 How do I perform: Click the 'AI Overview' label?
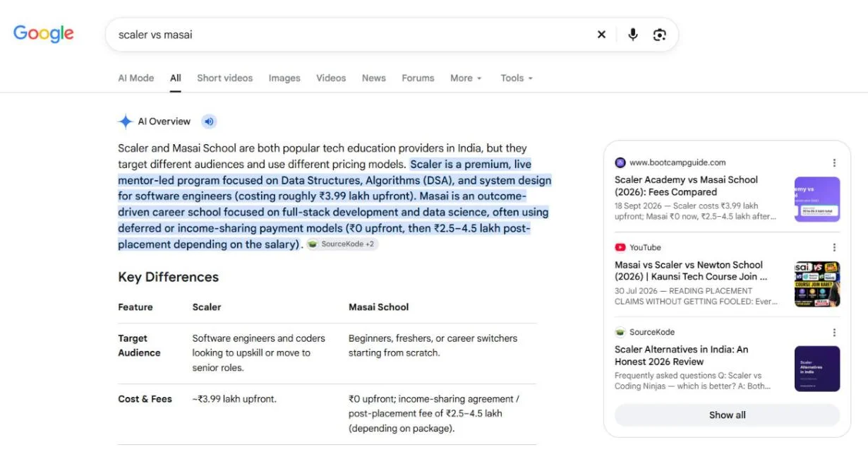click(x=164, y=121)
